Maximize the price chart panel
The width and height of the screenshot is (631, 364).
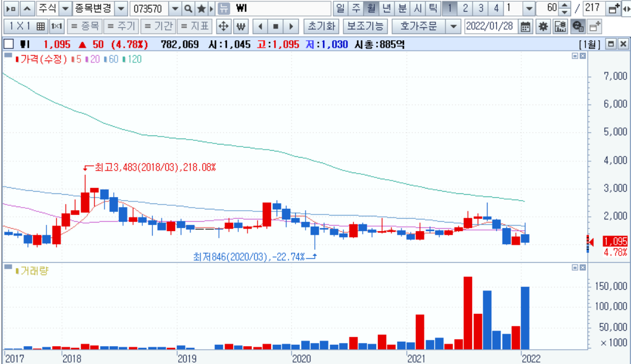tap(575, 56)
